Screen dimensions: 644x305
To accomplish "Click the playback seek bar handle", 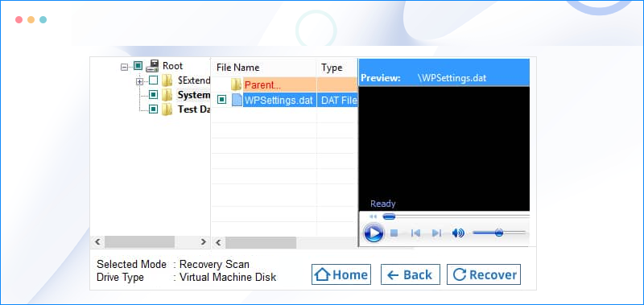I will (389, 216).
